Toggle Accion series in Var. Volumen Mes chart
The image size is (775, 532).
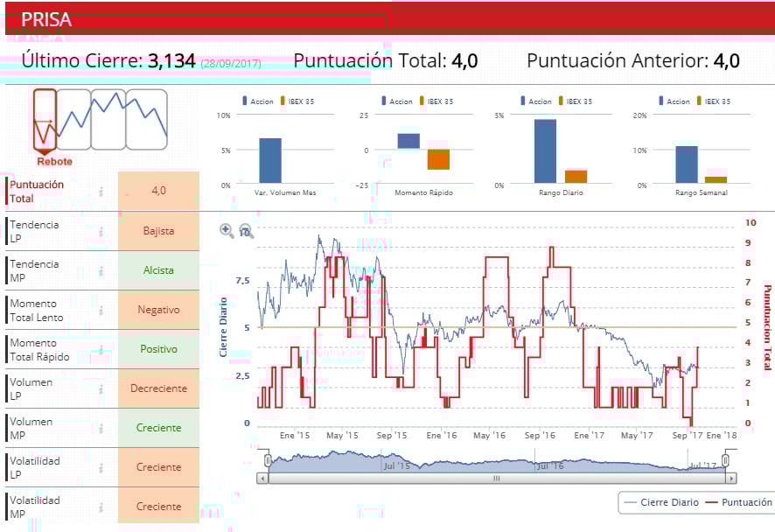pos(257,101)
